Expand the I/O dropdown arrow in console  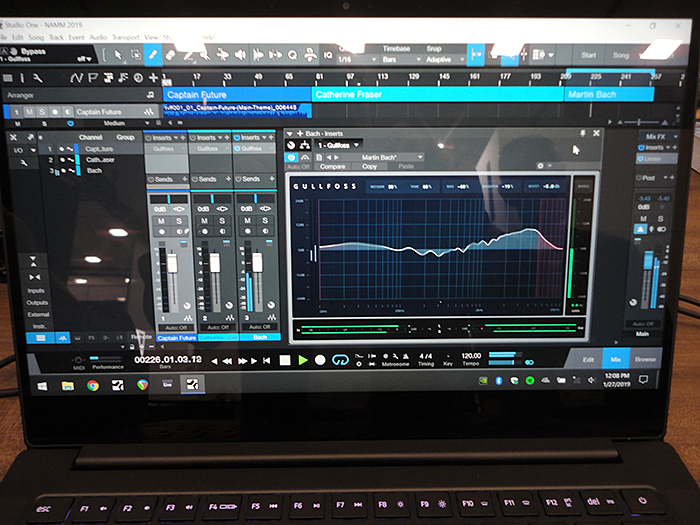(x=33, y=150)
